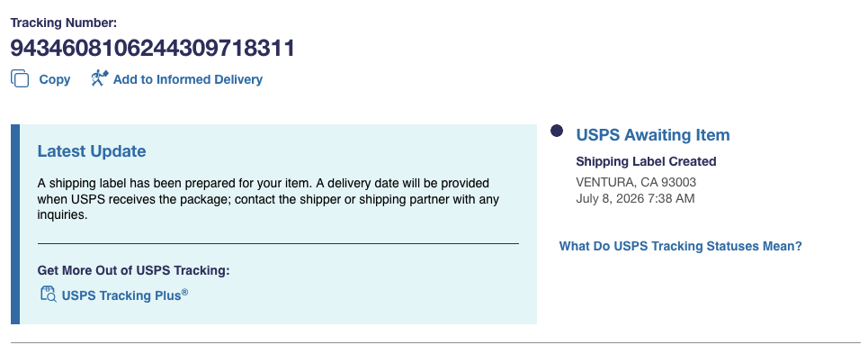
Task: Click the USPS Tracking Plus package icon
Action: coord(49,294)
